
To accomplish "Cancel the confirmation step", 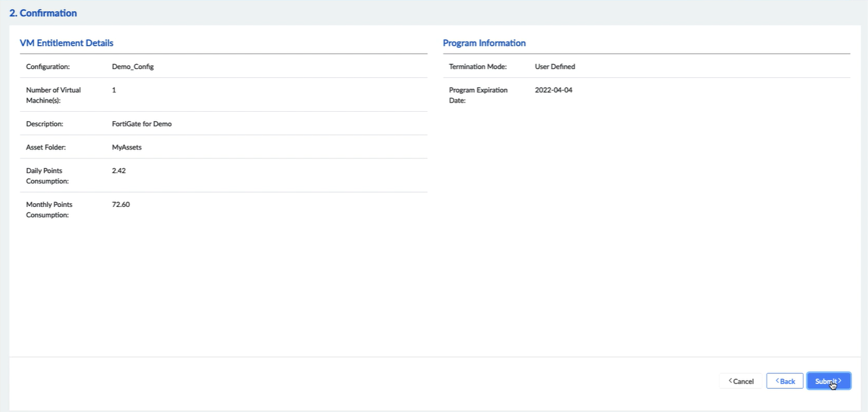I will pos(741,381).
